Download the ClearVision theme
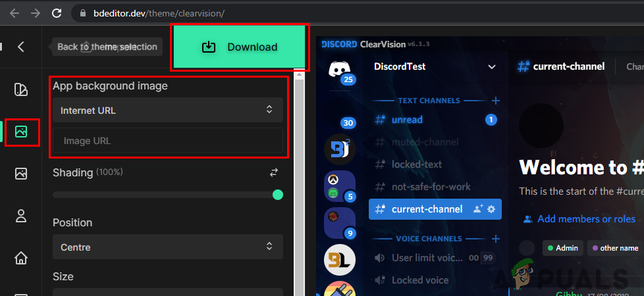 240,47
